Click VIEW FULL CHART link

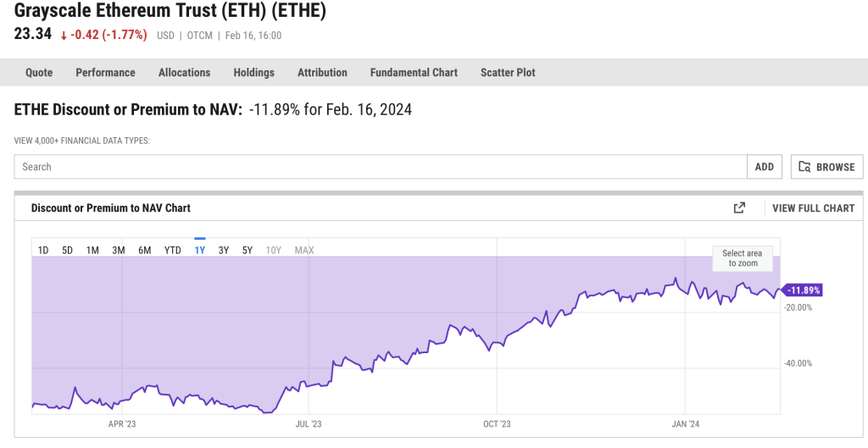coord(813,208)
